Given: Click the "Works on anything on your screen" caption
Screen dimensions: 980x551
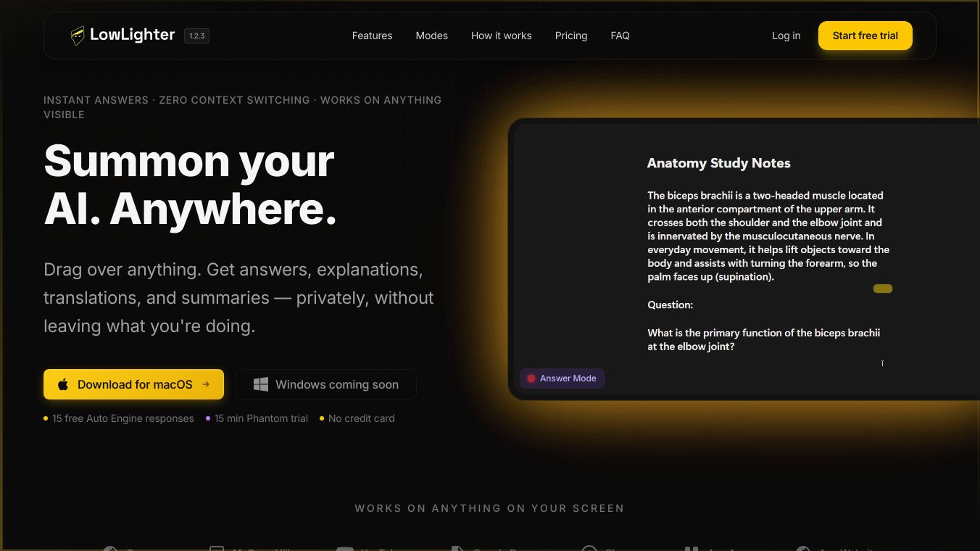Looking at the screenshot, I should 489,508.
